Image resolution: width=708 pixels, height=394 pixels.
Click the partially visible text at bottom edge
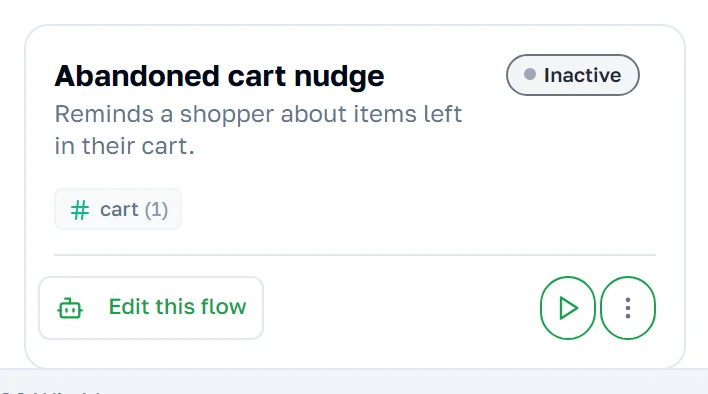pyautogui.click(x=52, y=392)
